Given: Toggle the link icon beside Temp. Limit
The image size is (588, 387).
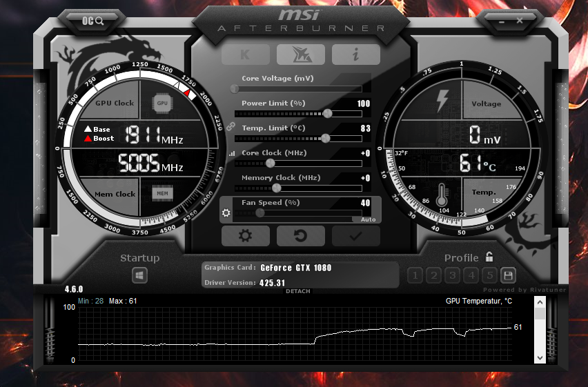Looking at the screenshot, I should [231, 126].
